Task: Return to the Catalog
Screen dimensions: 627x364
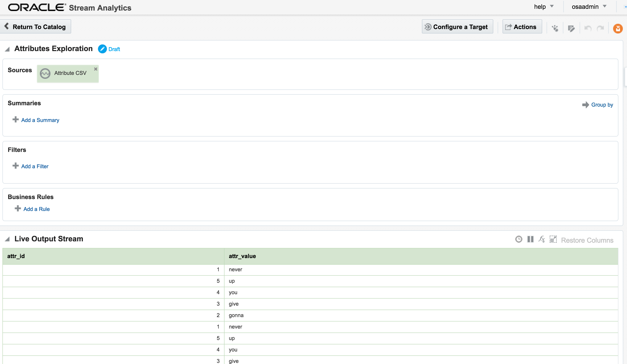Action: 35,27
